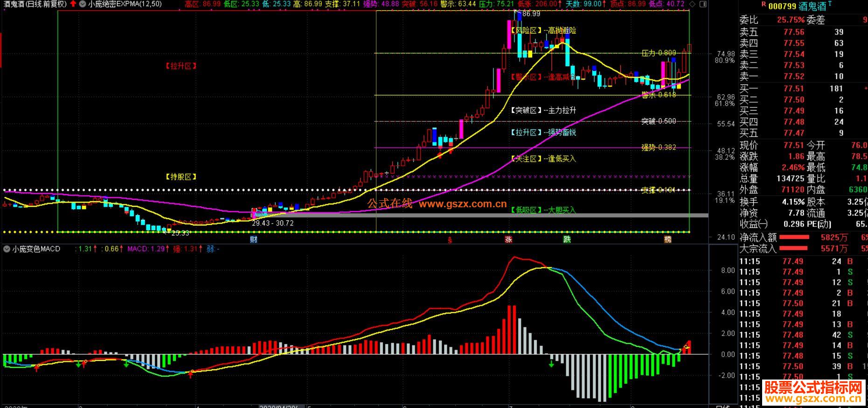Click the 净资 7.78 value
The height and width of the screenshot is (408, 868).
pyautogui.click(x=796, y=213)
